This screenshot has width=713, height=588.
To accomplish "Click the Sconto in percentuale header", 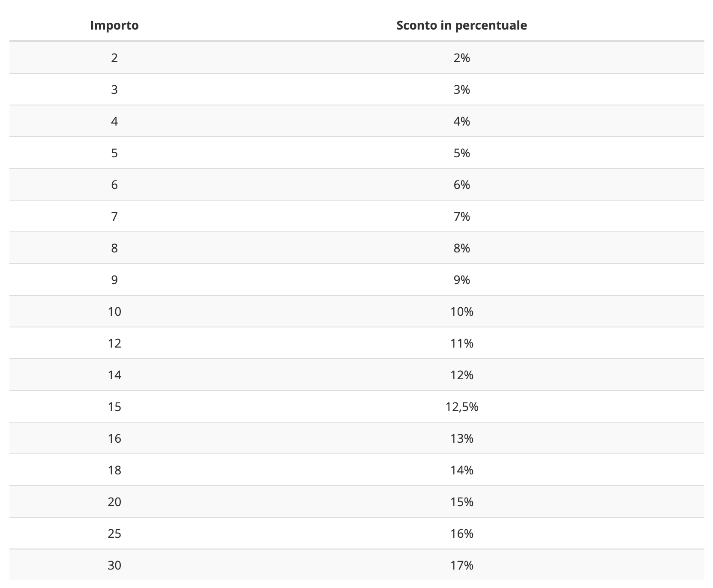I will 461,25.
